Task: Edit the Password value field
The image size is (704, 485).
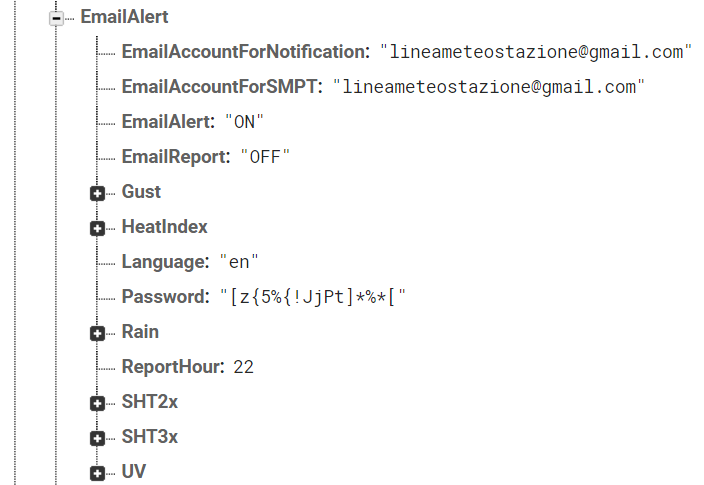Action: pos(313,297)
